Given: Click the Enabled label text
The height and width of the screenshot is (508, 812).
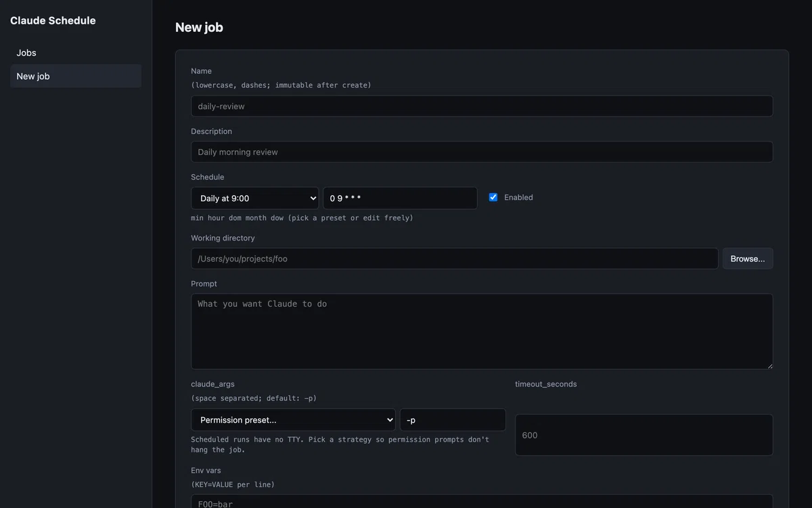Looking at the screenshot, I should [x=518, y=197].
